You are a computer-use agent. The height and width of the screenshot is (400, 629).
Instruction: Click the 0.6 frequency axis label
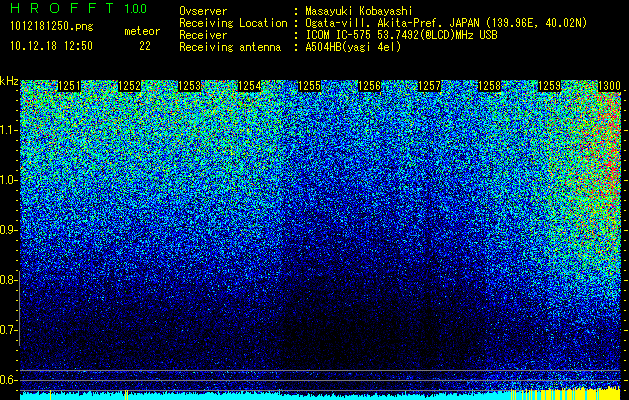[7, 380]
